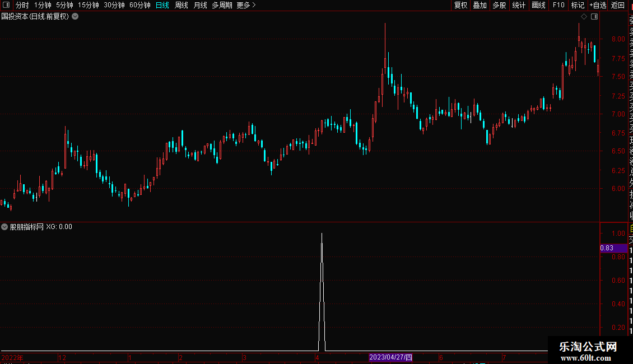Select the 15分钟 period

pos(89,5)
